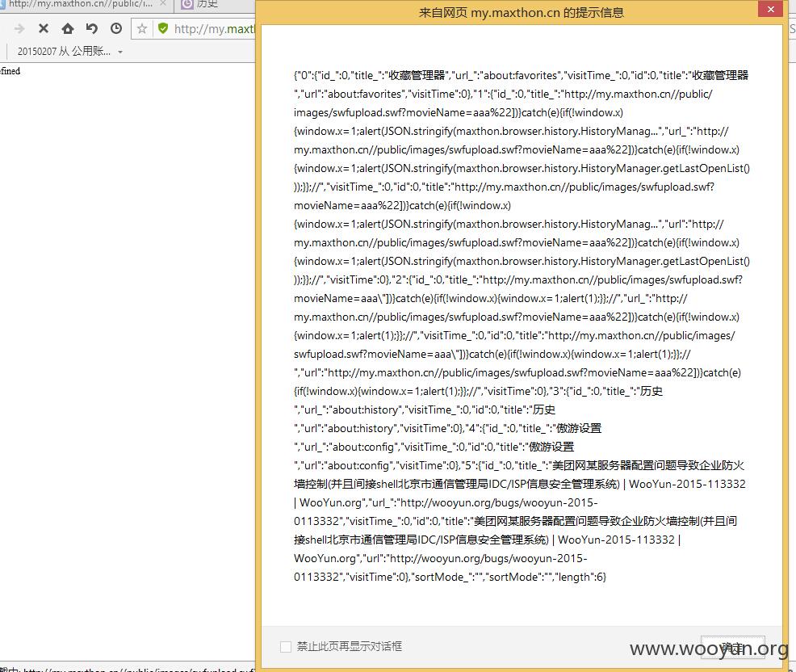Click the line "url_":"about:history","visitTime_":0
The width and height of the screenshot is (796, 672).
[425, 410]
